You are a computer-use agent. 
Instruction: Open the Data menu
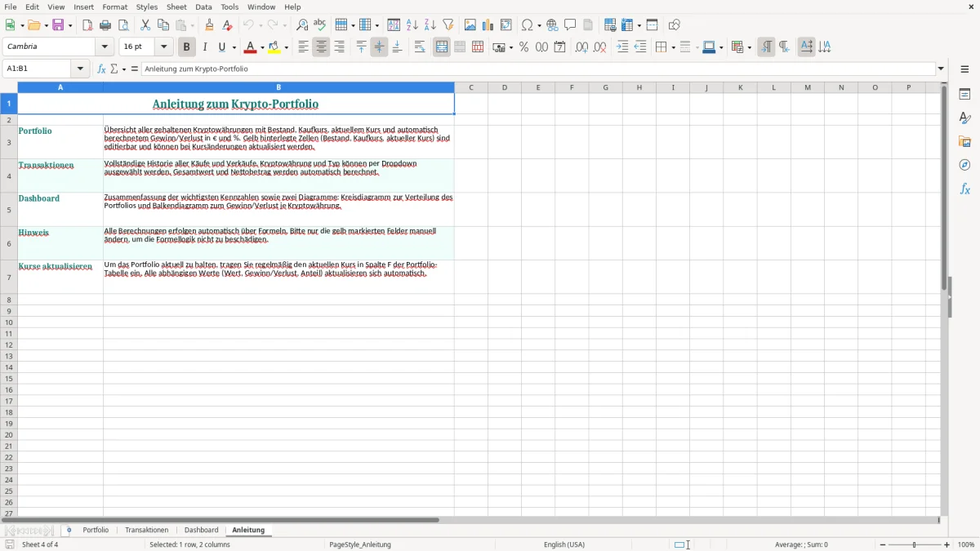point(203,7)
